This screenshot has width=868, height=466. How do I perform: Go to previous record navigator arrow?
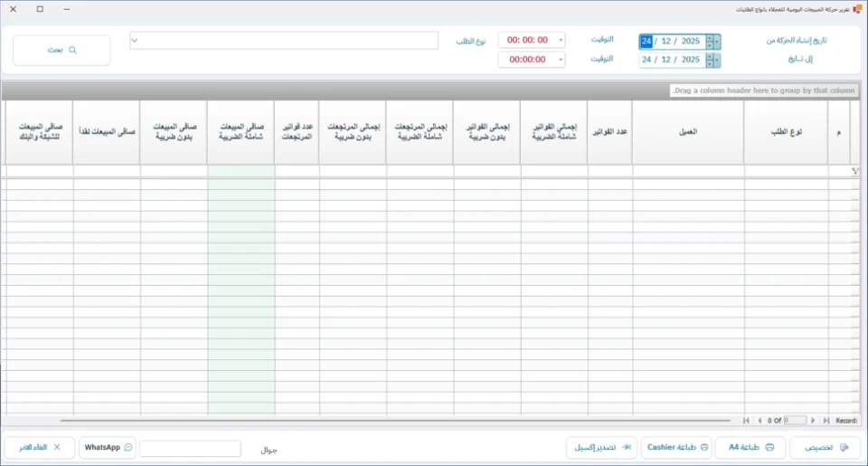(759, 421)
